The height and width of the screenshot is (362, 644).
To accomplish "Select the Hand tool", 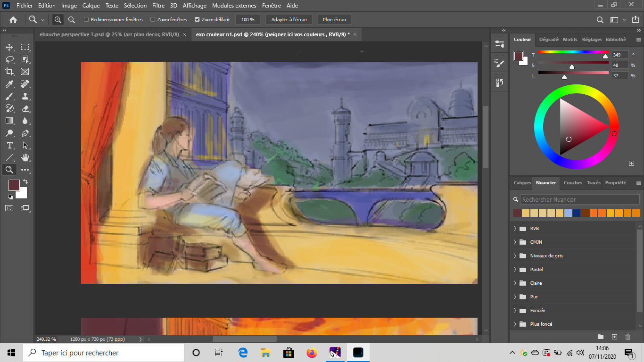I will [x=25, y=157].
